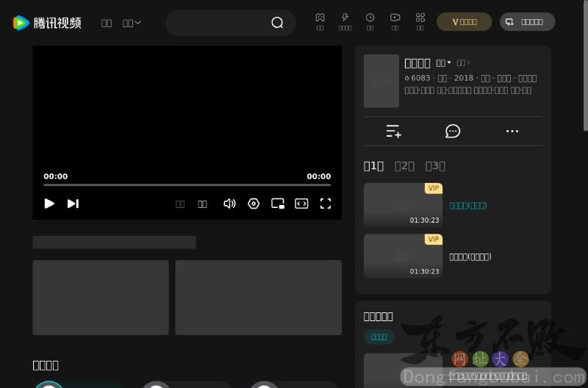Mute the player volume speaker icon

[x=229, y=204]
